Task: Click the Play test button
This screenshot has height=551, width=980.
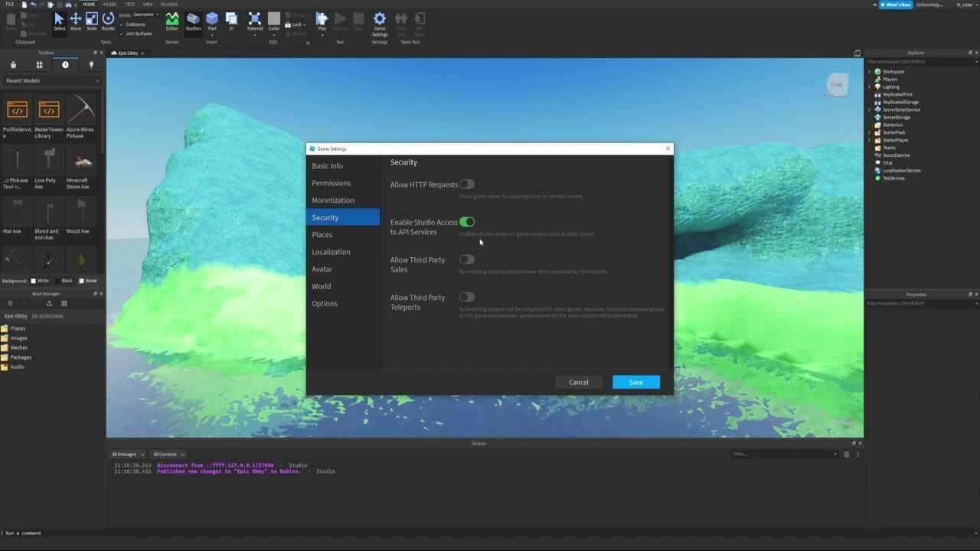Action: click(322, 21)
